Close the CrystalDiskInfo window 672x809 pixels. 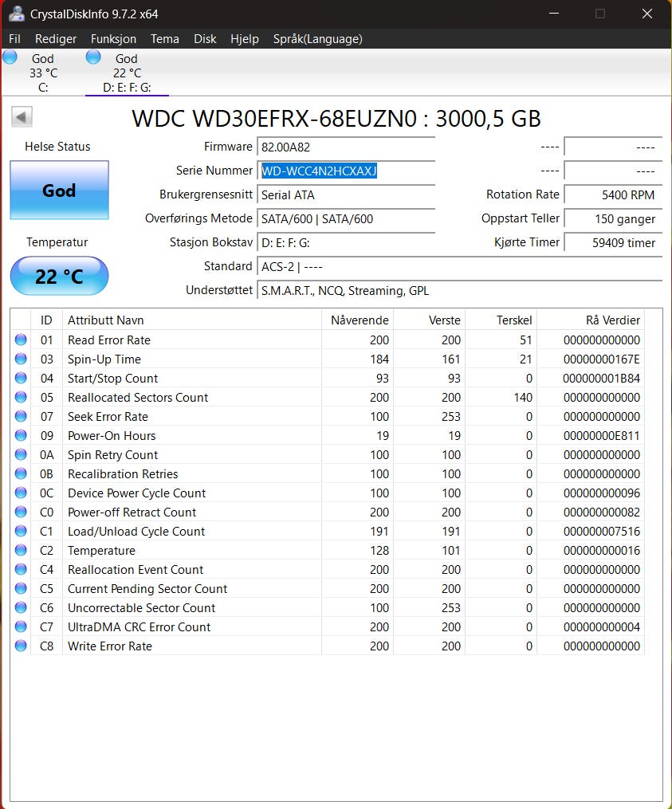[x=647, y=14]
